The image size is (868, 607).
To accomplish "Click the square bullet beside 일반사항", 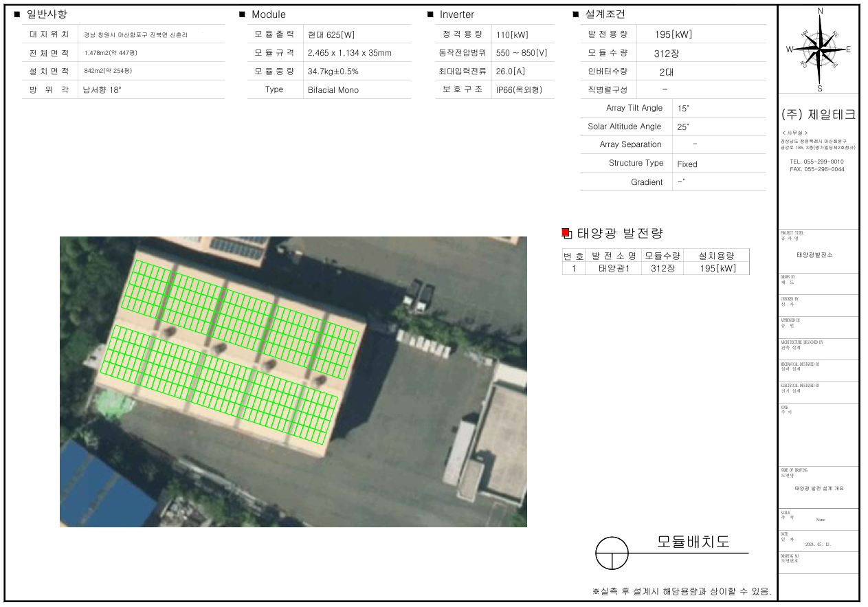I will 17,14.
